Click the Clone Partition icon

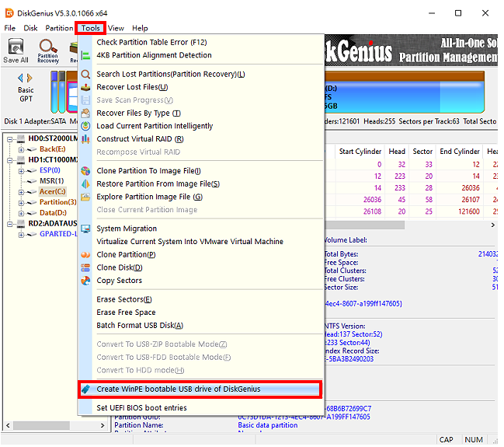pyautogui.click(x=85, y=255)
